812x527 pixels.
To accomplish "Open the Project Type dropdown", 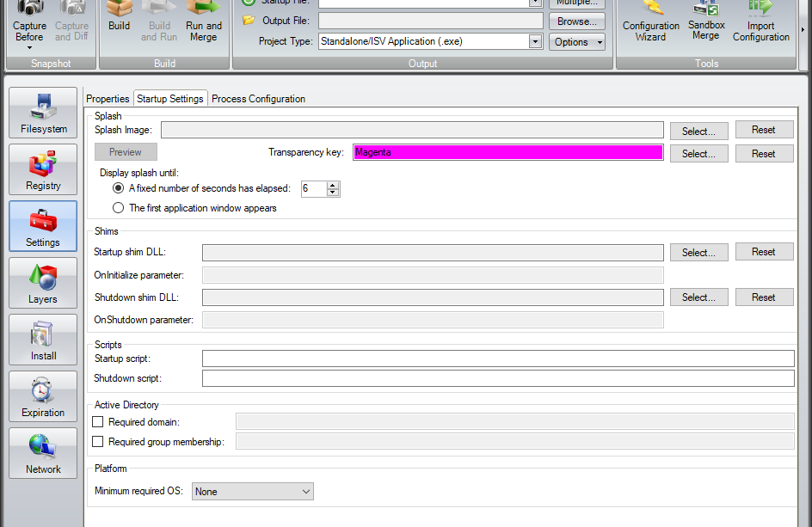I will coord(534,40).
